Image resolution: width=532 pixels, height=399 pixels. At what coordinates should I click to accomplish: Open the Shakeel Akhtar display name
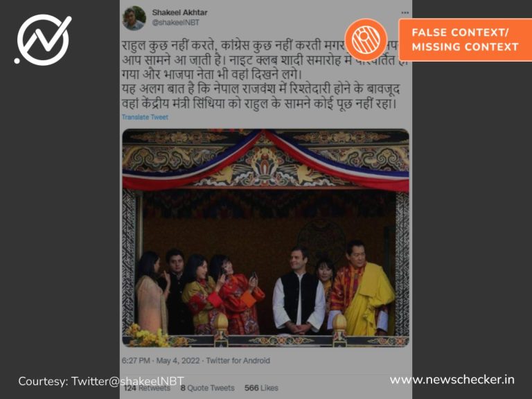[179, 12]
